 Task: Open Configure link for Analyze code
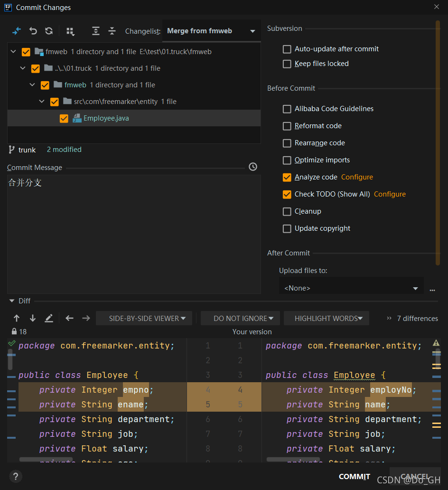pyautogui.click(x=357, y=177)
